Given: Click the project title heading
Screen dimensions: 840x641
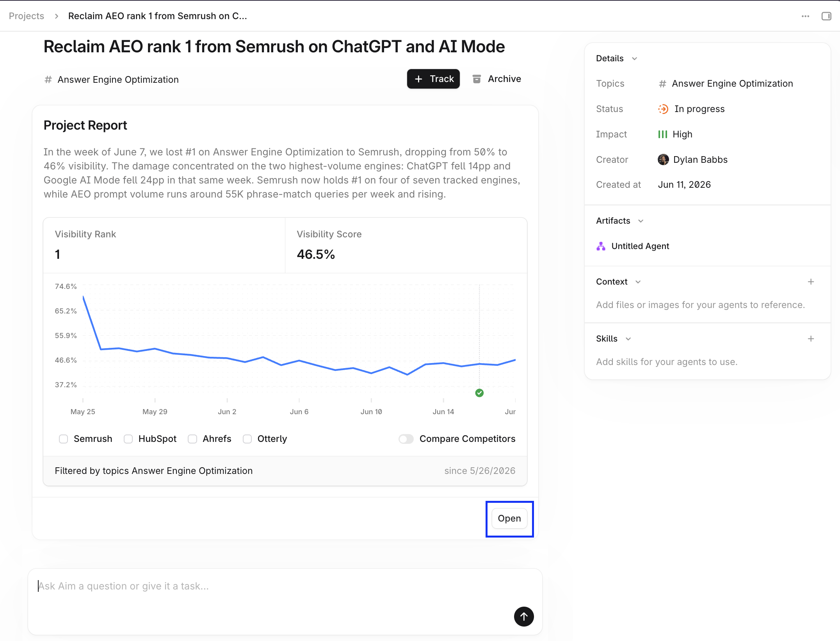Looking at the screenshot, I should [x=274, y=46].
